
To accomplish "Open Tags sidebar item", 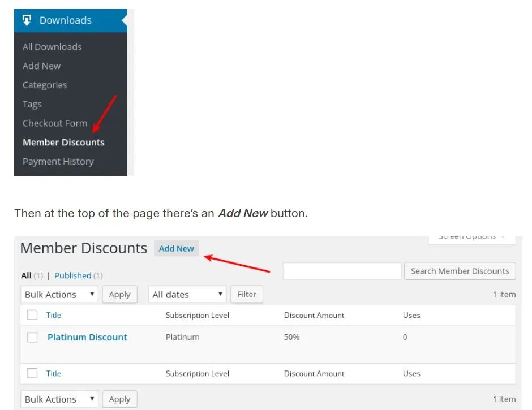I will pos(32,104).
